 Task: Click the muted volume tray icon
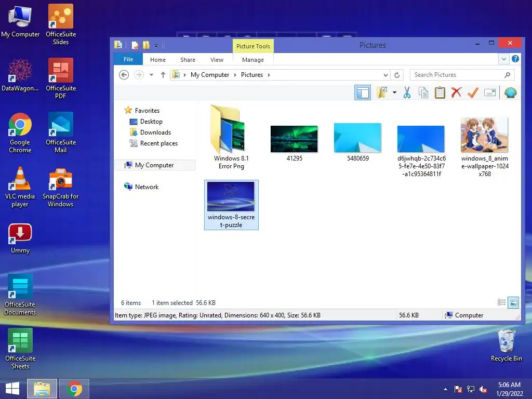[x=483, y=389]
